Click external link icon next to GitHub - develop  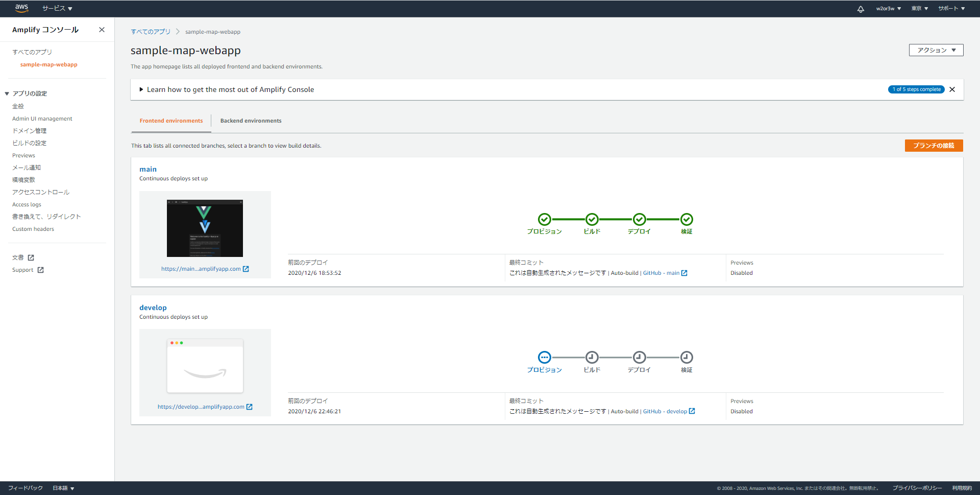pos(692,411)
